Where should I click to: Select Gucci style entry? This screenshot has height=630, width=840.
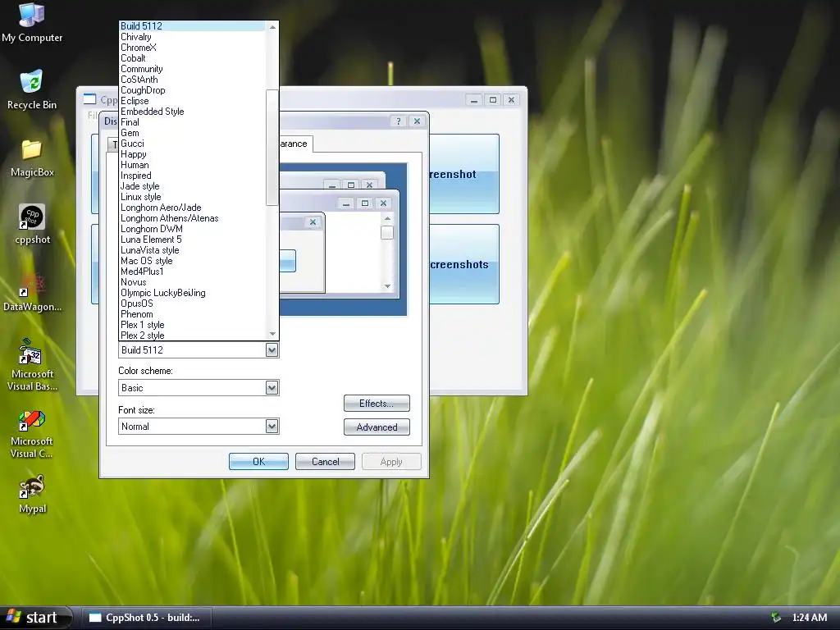[x=192, y=144]
